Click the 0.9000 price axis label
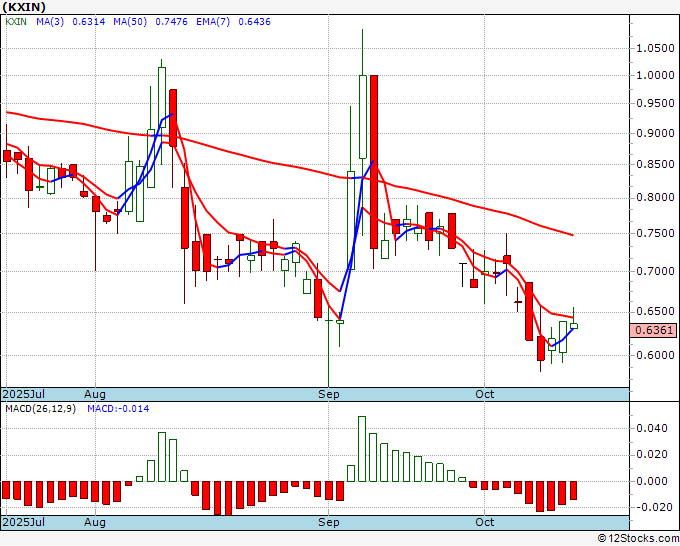This screenshot has width=680, height=546. pyautogui.click(x=655, y=133)
